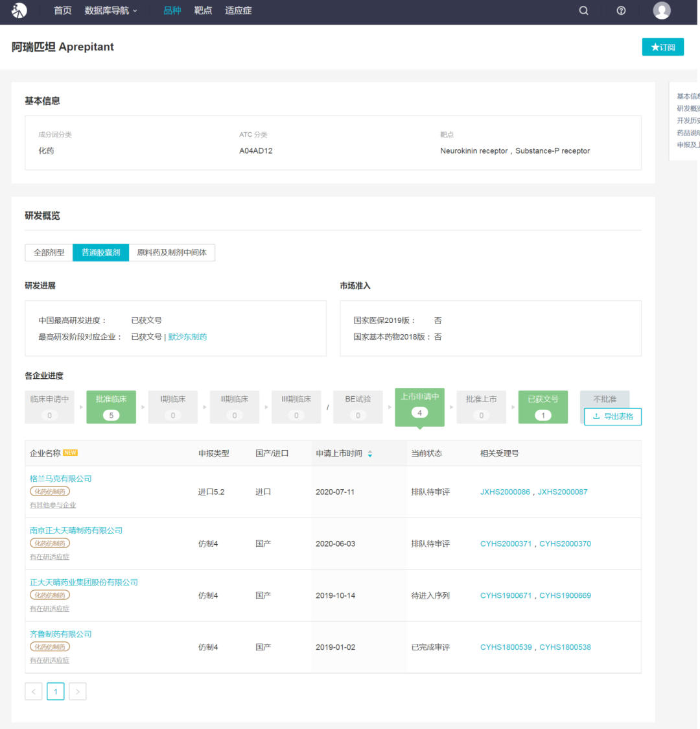Click 待进入序列 status cell
Viewport: 700px width, 729px height.
coord(430,595)
